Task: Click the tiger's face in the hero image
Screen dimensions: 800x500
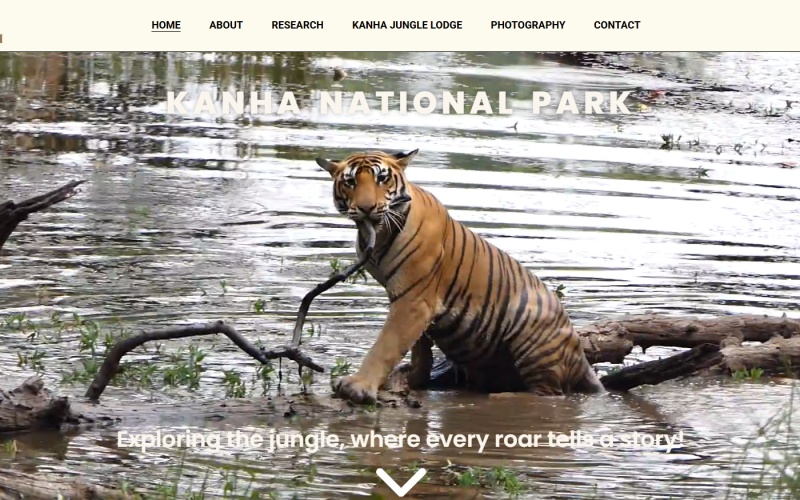Action: tap(367, 188)
